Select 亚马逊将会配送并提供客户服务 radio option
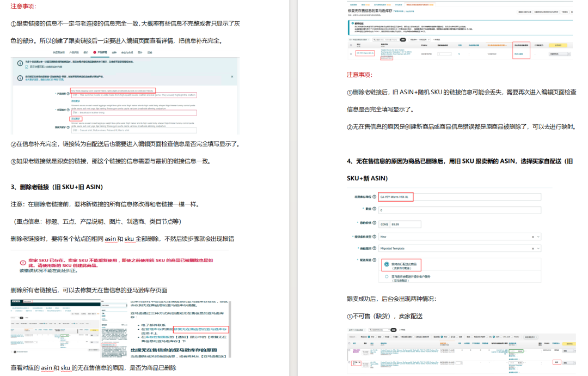 [387, 278]
